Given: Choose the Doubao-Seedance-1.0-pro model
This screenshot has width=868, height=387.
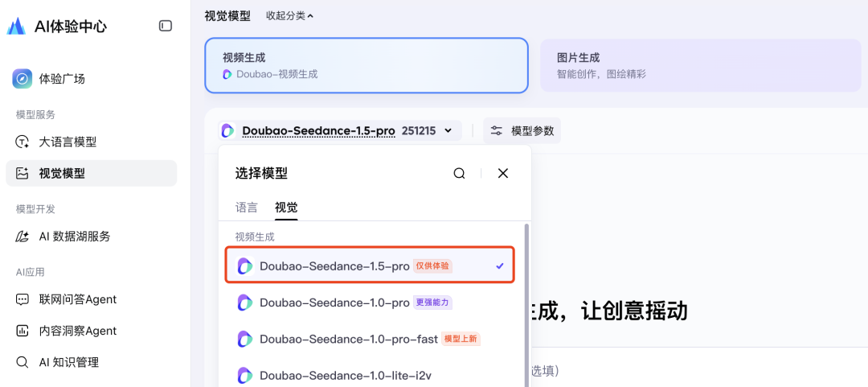Looking at the screenshot, I should point(371,303).
